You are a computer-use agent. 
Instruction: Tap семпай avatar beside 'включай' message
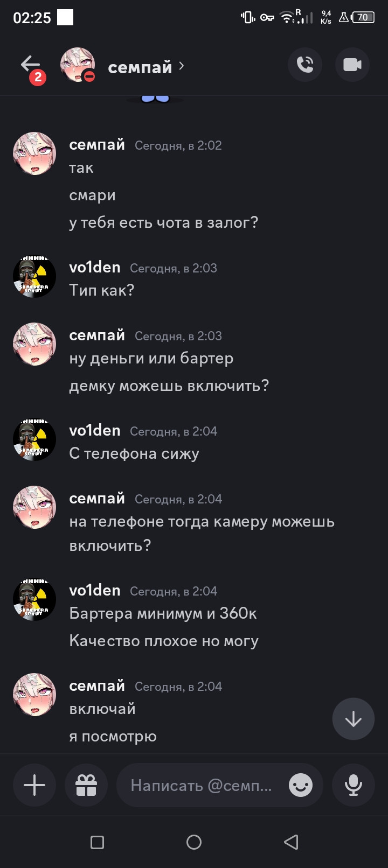click(x=34, y=695)
